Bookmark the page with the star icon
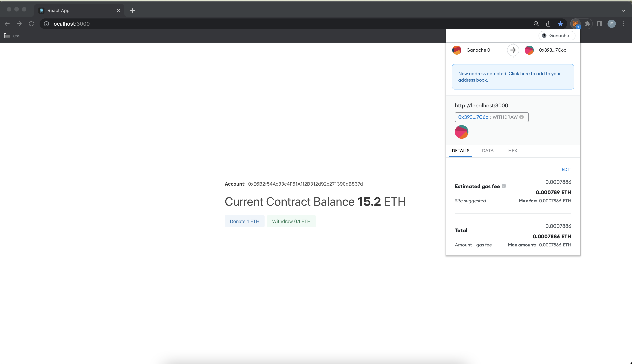The height and width of the screenshot is (364, 632). click(561, 24)
